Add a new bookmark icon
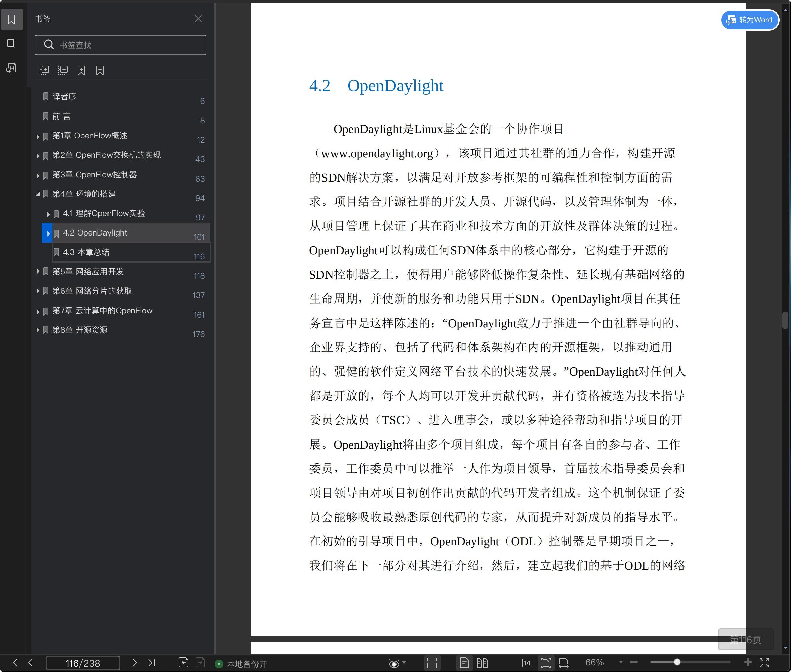The image size is (791, 672). point(81,70)
